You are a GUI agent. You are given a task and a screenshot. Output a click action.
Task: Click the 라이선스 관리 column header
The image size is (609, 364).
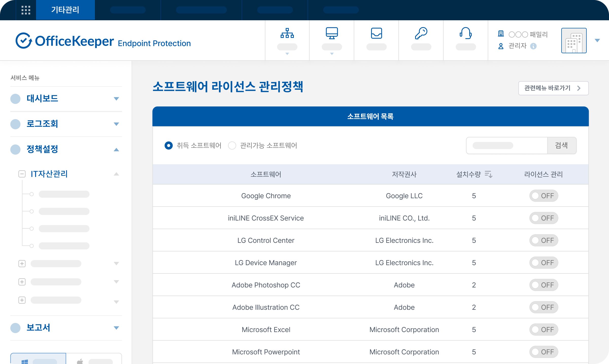tap(544, 174)
